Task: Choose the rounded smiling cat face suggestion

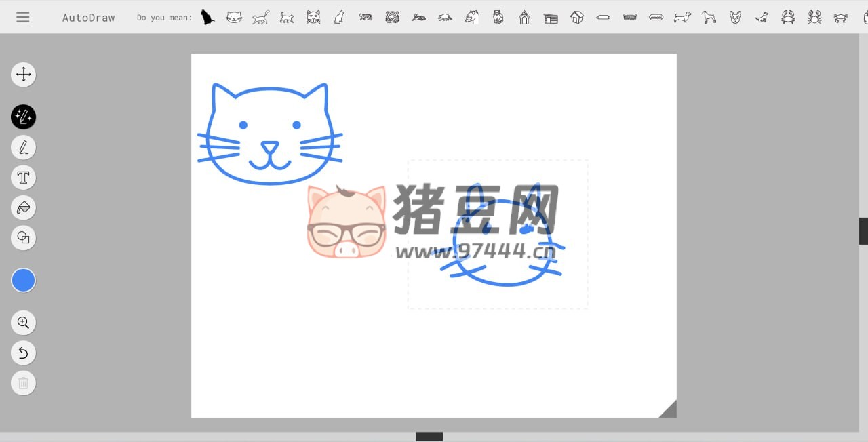Action: (234, 17)
